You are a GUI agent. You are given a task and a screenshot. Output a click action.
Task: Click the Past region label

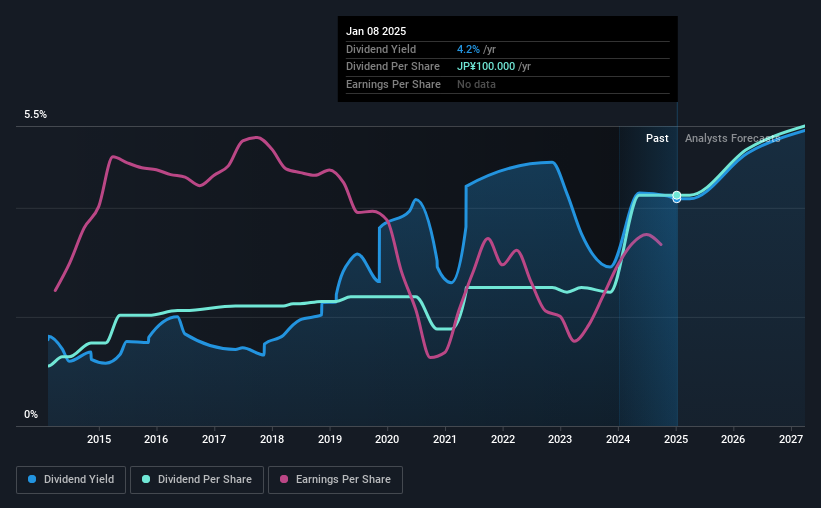point(657,138)
